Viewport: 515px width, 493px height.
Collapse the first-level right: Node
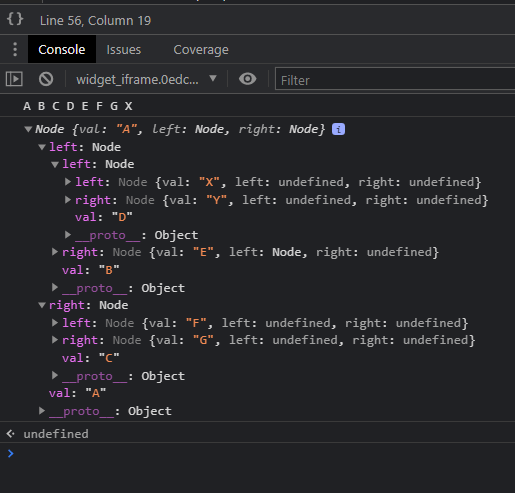(x=42, y=305)
